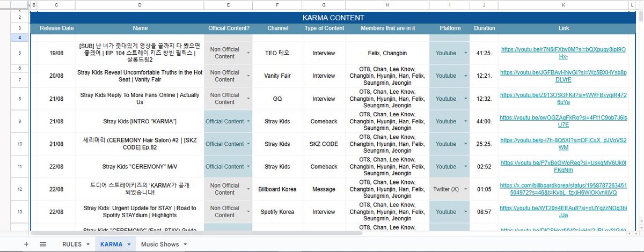Select column H header

click(x=387, y=5)
